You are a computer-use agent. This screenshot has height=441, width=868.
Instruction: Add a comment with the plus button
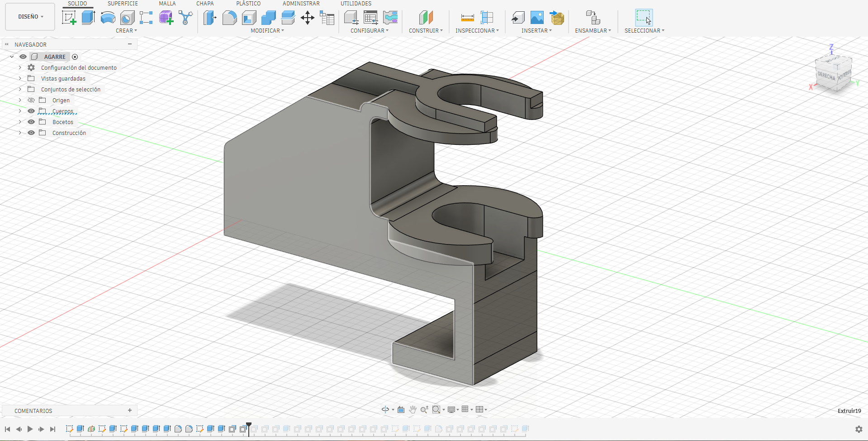coord(130,410)
